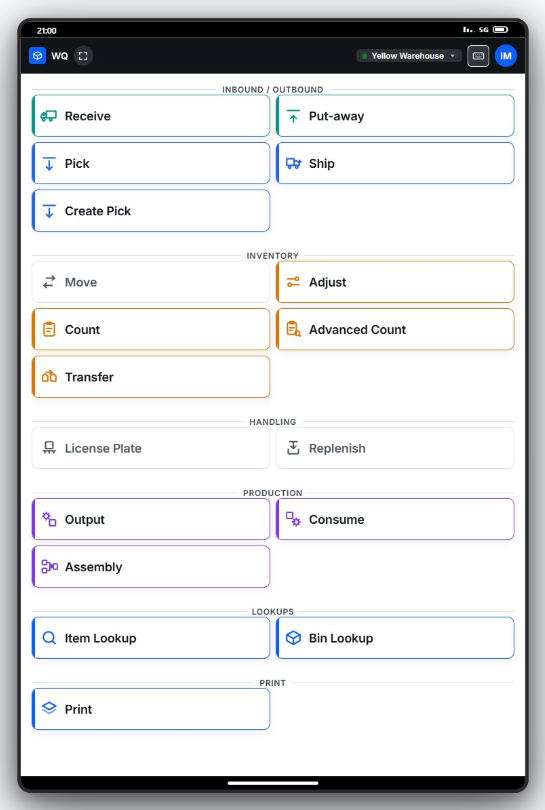The image size is (545, 810).
Task: Open the License Plate tile
Action: pyautogui.click(x=151, y=448)
